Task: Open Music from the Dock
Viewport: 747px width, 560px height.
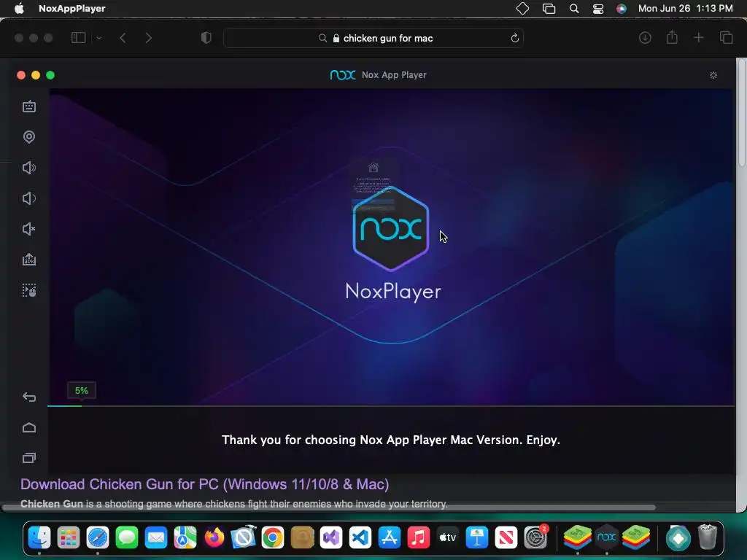Action: click(x=418, y=538)
